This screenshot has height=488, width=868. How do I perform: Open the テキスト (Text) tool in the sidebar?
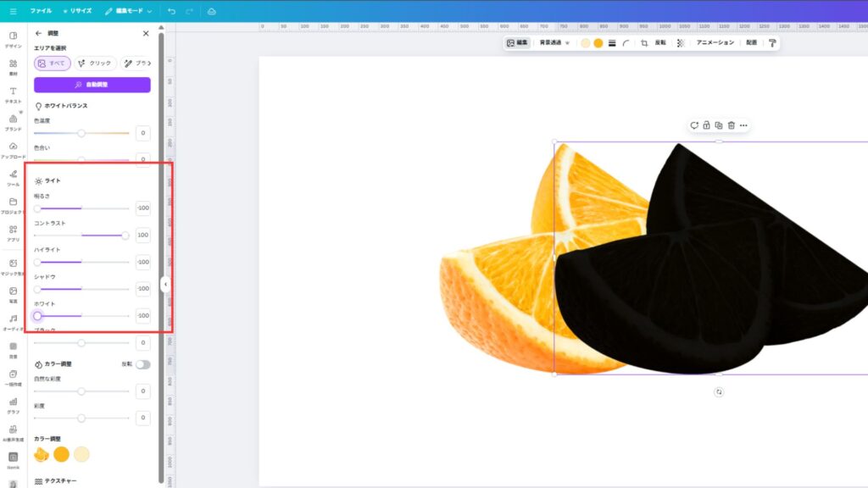coord(13,94)
